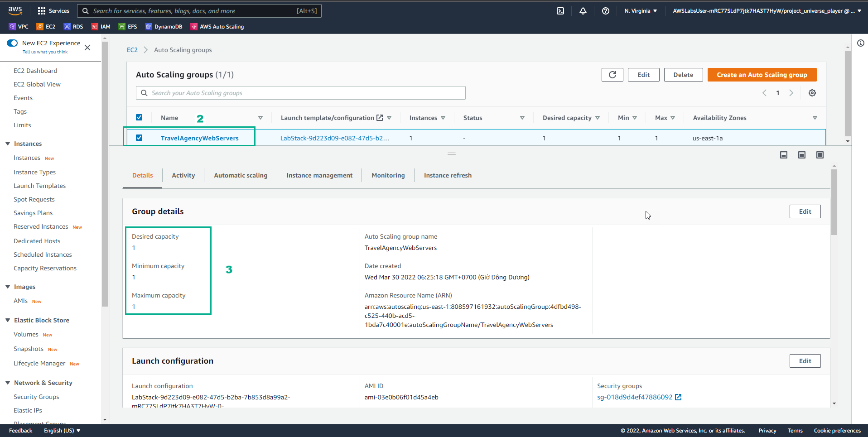Sort by the Name column arrow
The width and height of the screenshot is (868, 437).
(260, 118)
